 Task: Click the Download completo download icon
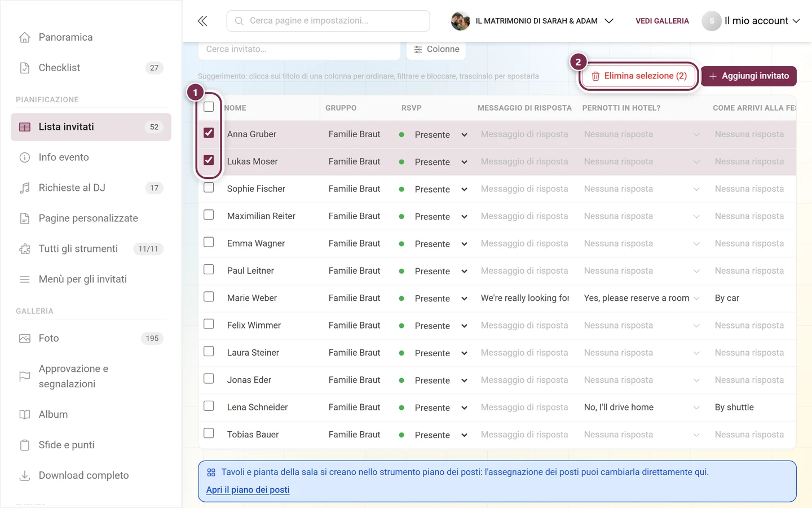click(x=25, y=475)
